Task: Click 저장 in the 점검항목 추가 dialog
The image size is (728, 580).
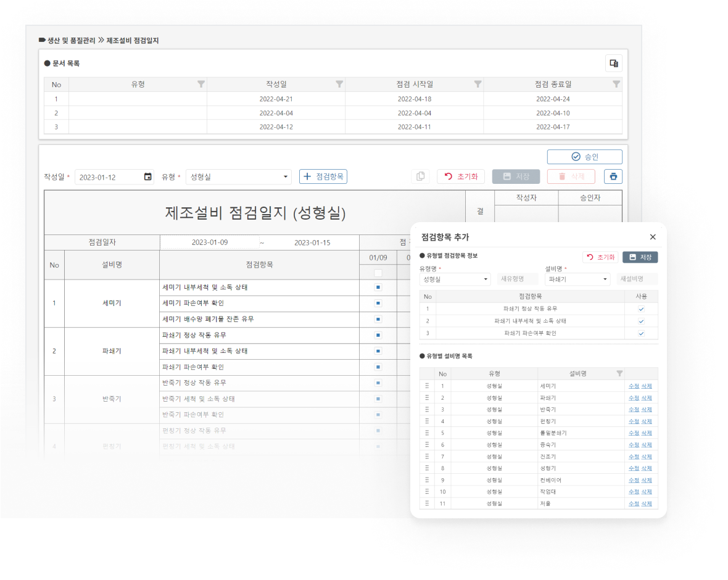Action: [640, 257]
